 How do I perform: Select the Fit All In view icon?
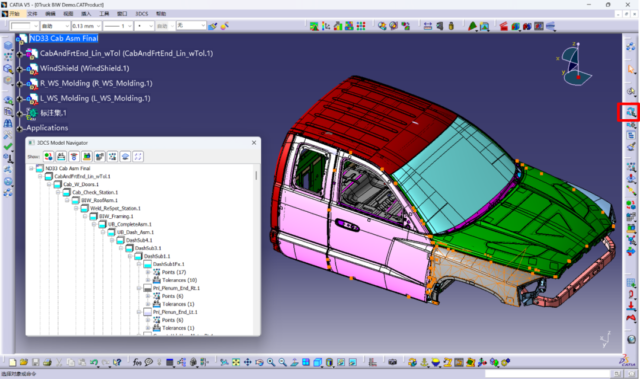pos(236,362)
